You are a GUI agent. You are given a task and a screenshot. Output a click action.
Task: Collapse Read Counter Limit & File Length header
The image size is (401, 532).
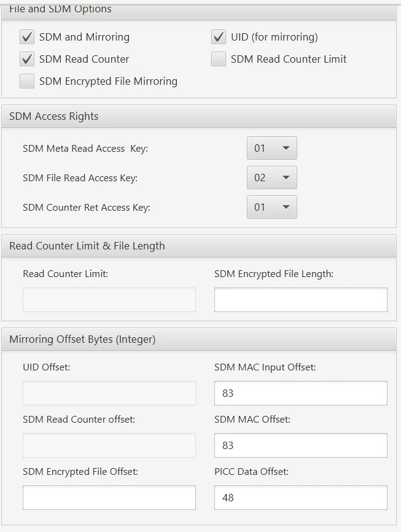[x=199, y=246]
